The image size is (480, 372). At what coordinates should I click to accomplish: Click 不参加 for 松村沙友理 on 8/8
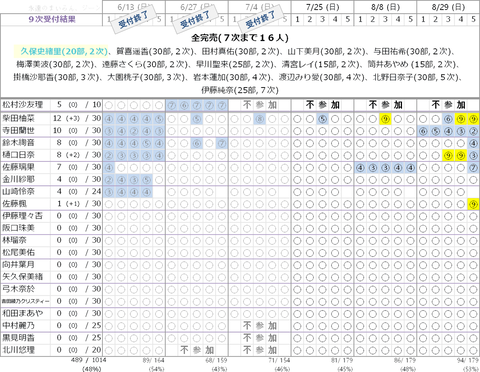(x=385, y=105)
